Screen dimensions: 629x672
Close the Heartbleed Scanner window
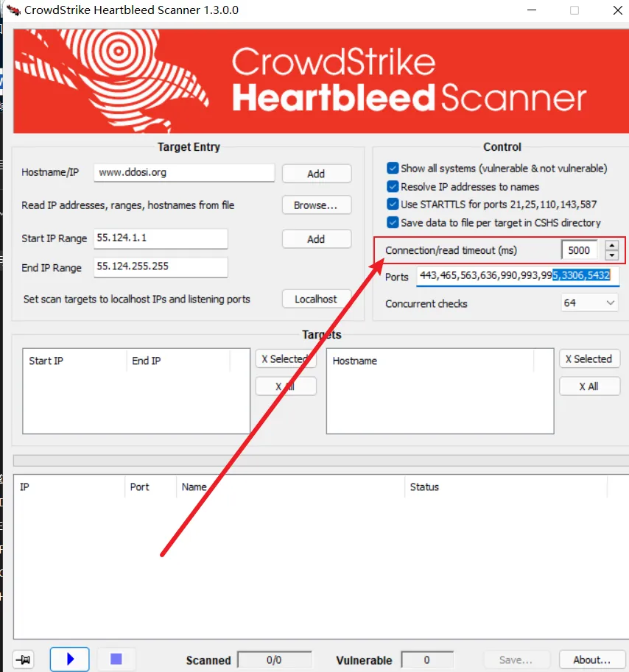617,10
